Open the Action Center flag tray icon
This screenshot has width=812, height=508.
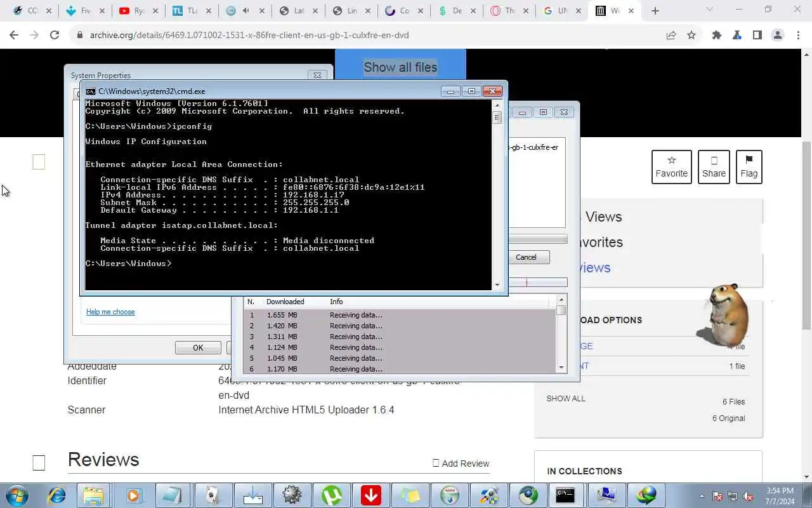point(718,496)
